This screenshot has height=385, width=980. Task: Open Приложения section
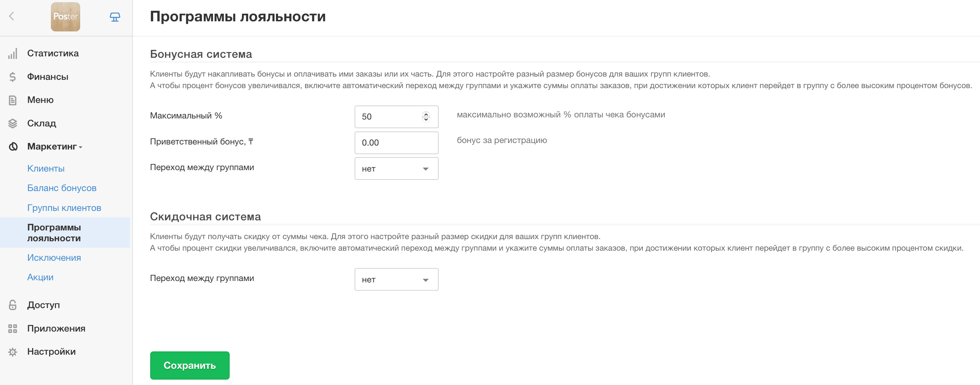(x=56, y=328)
